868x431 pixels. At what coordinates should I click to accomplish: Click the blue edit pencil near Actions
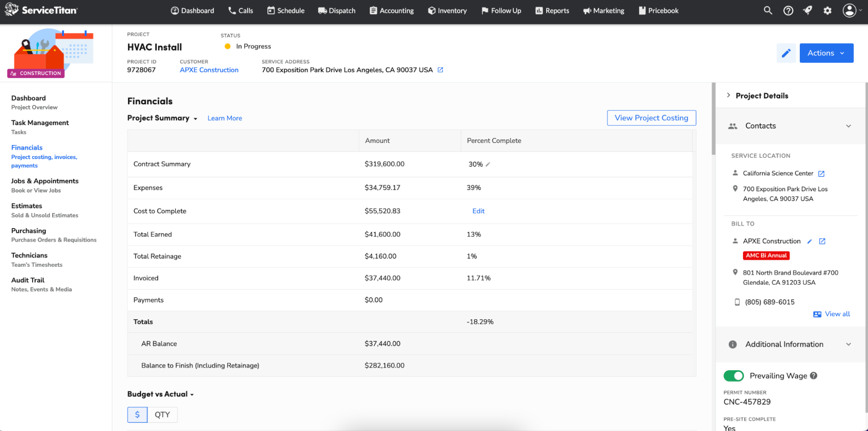786,53
